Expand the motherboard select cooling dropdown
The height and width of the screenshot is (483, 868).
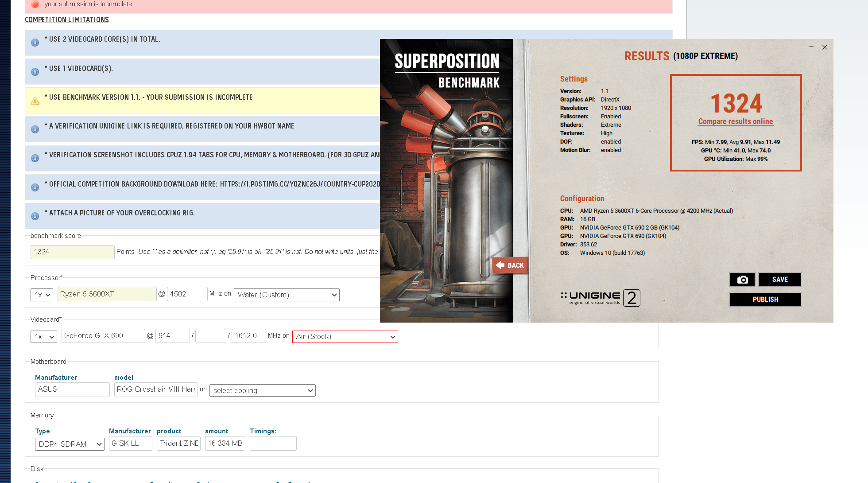coord(262,390)
